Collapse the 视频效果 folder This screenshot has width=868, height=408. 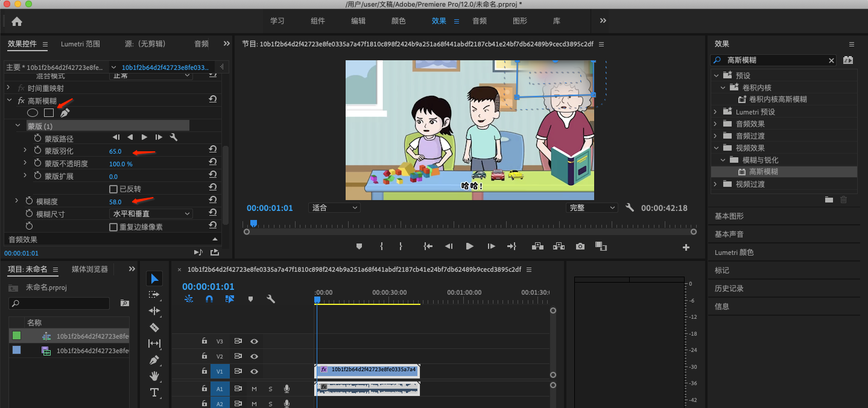point(716,148)
